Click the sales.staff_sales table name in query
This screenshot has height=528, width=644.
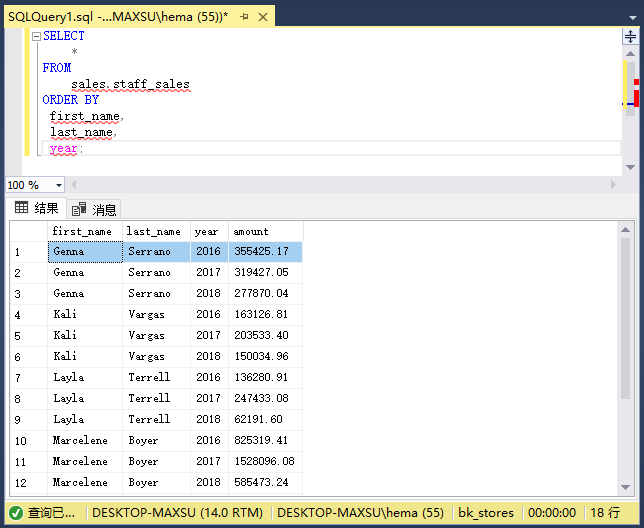130,84
